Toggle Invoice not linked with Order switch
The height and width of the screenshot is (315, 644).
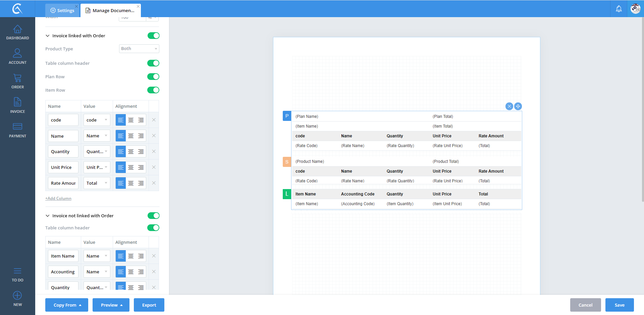153,216
